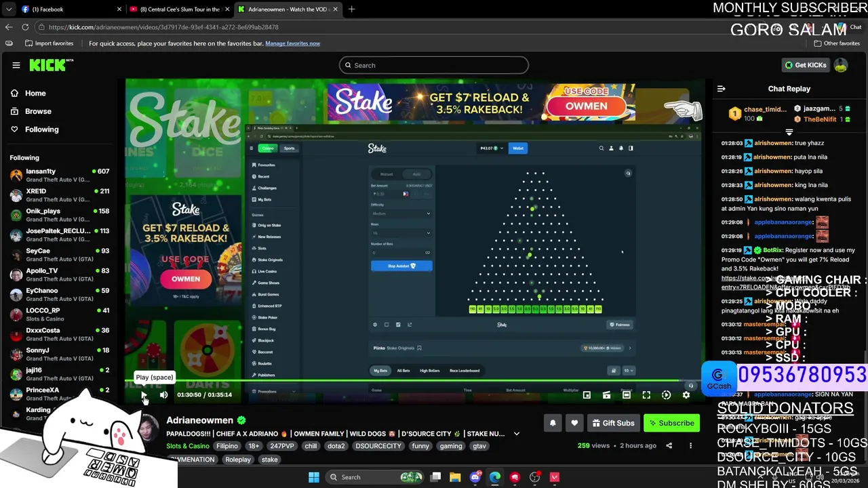
Task: Open mini player mode in video controls
Action: (587, 394)
